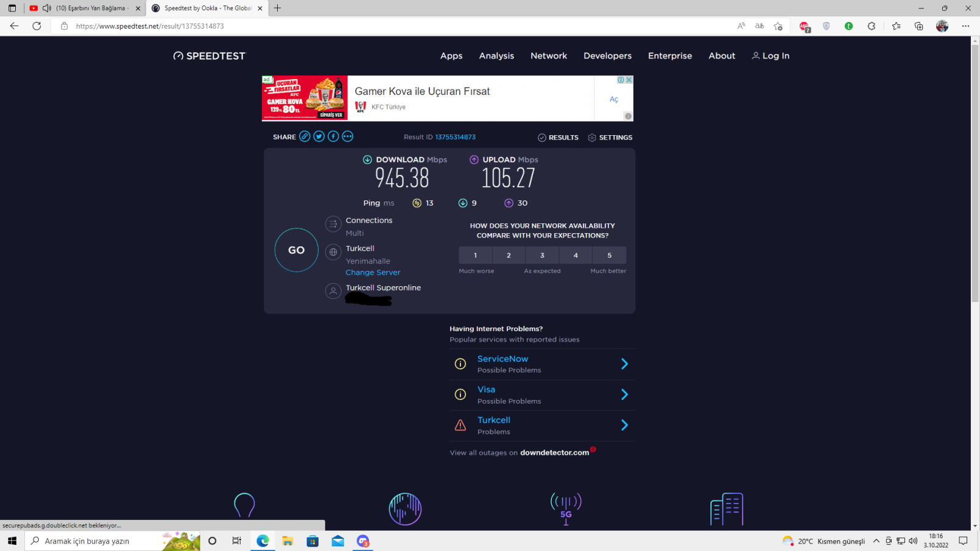Open Edge Settings and more menu
This screenshot has height=551, width=980.
pos(965,26)
